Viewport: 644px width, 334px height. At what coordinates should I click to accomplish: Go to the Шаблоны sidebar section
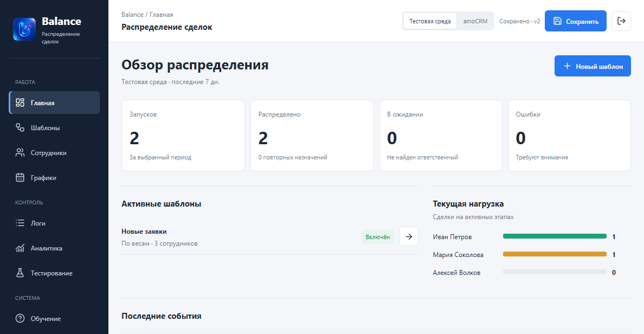click(x=54, y=128)
